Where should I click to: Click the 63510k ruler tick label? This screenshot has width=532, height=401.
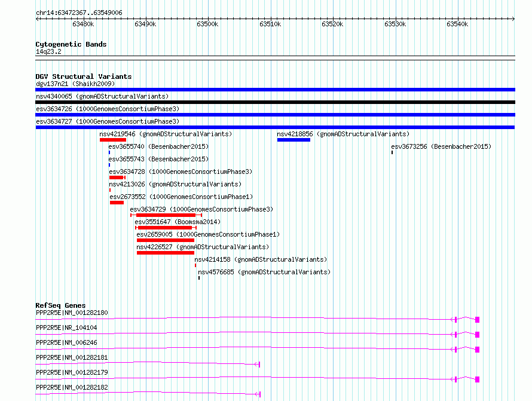[270, 24]
